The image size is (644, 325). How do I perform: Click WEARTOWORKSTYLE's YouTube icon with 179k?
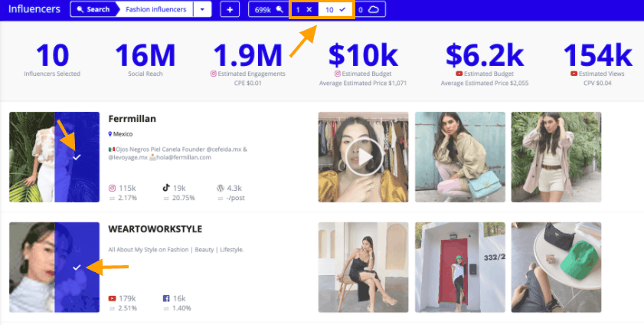click(112, 298)
